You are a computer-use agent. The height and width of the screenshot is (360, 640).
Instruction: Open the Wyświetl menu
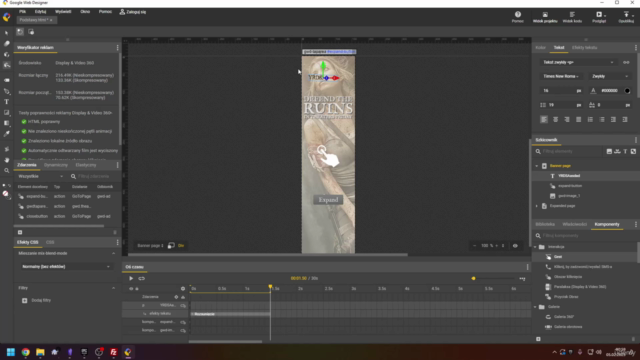[x=63, y=12]
